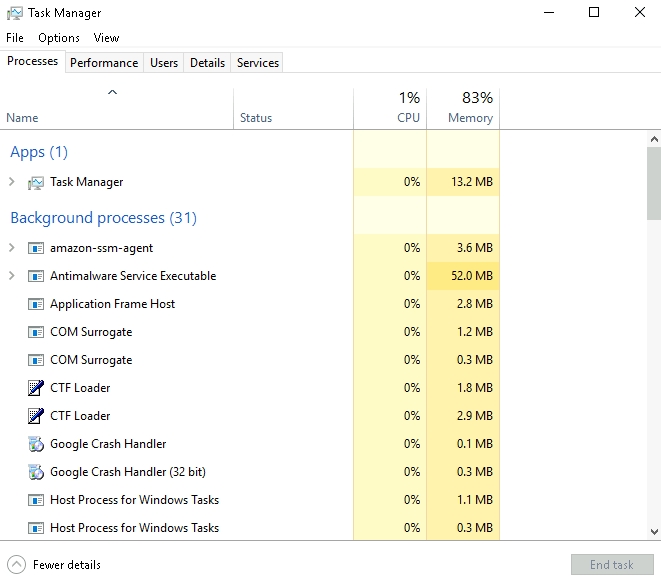Click the Google Crash Handler (32 bit) icon

tap(36, 472)
